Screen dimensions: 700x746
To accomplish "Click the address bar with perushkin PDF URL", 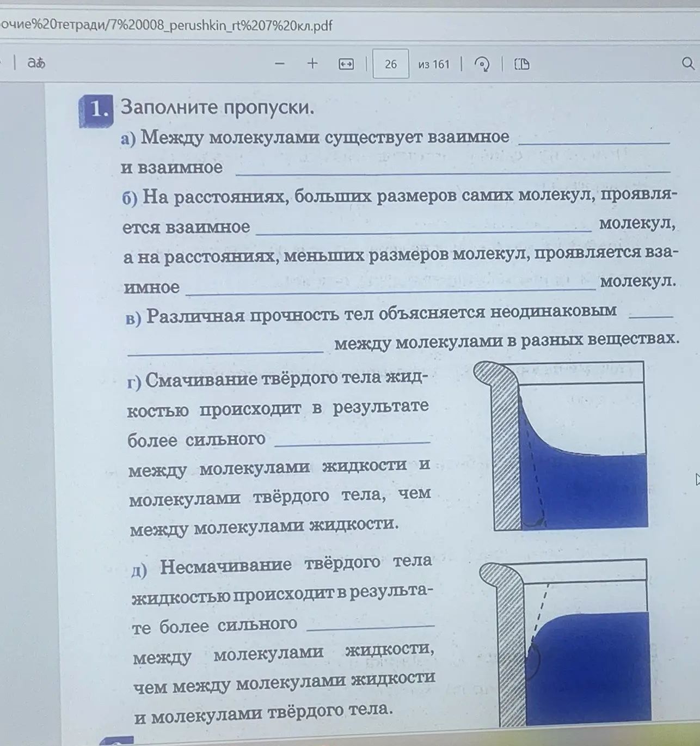I will click(166, 26).
